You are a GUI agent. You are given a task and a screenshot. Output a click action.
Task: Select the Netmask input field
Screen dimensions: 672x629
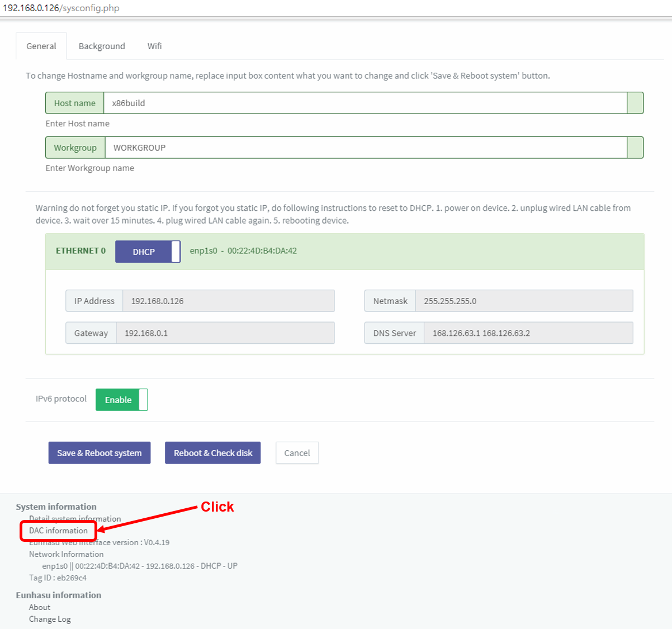[523, 301]
